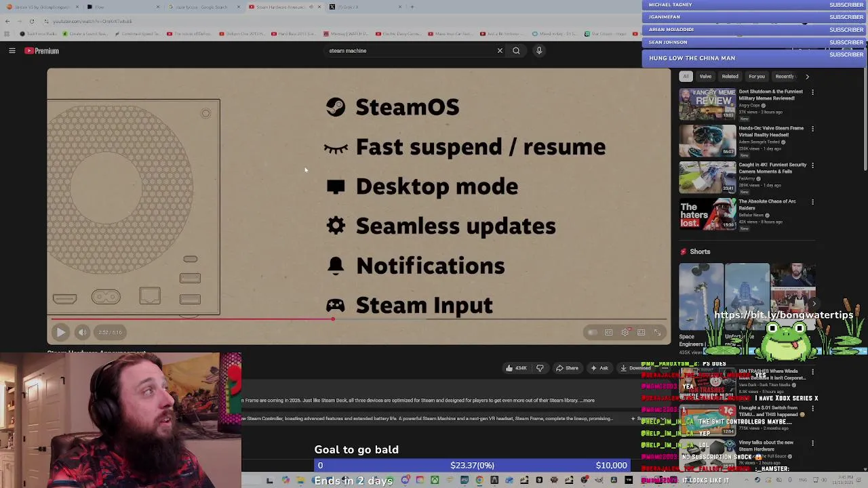868x488 pixels.
Task: Open the 'Electric Daisy Carnival' bookmark
Action: tap(398, 34)
